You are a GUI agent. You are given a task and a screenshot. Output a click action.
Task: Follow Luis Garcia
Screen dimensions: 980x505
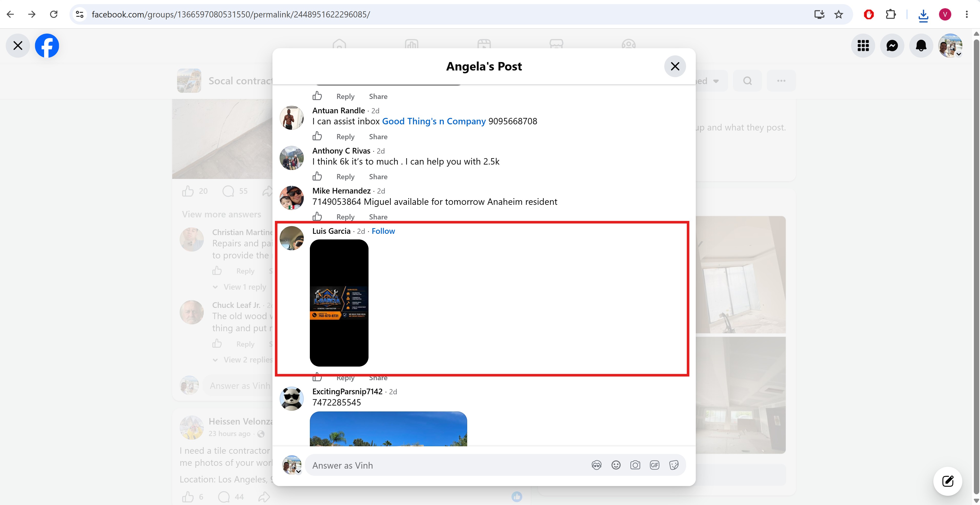(x=383, y=231)
